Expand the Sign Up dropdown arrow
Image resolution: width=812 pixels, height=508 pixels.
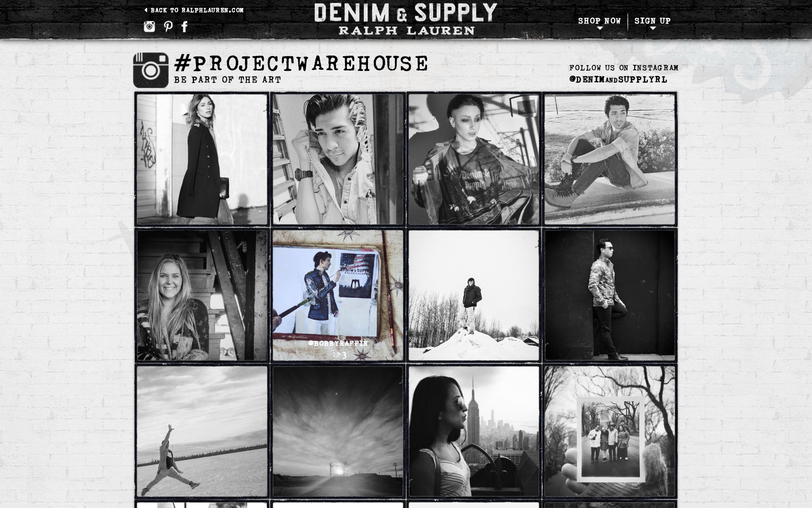point(653,29)
